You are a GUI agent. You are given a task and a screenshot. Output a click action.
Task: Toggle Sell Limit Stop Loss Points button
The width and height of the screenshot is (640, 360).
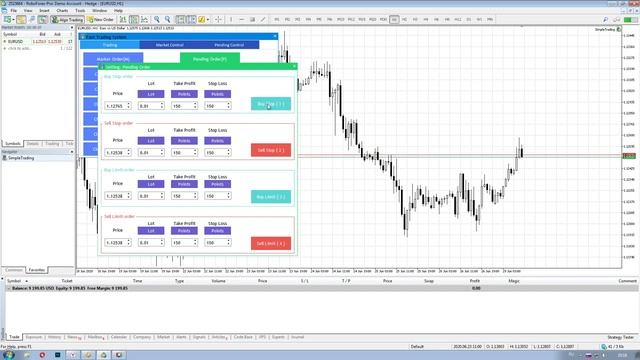tap(218, 231)
